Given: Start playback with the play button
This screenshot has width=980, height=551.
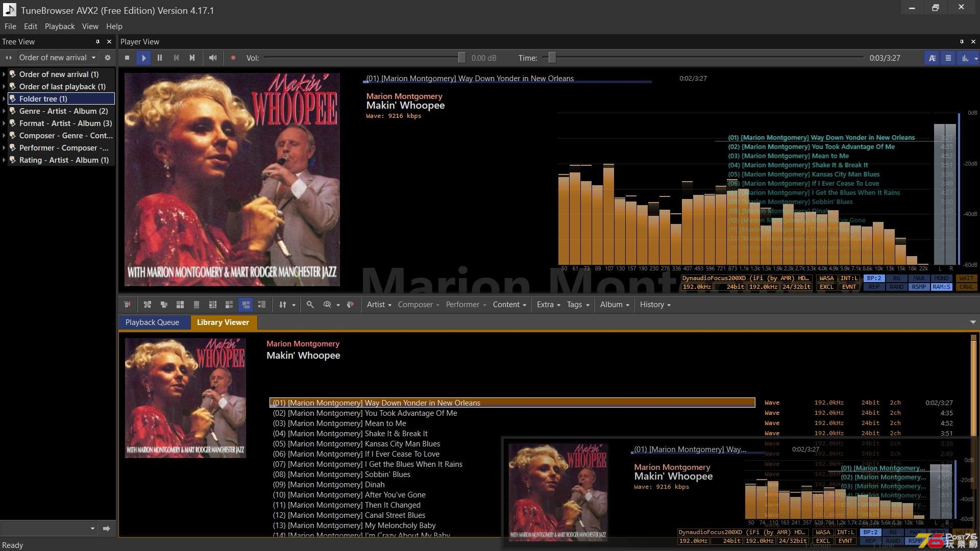Looking at the screenshot, I should [x=143, y=58].
